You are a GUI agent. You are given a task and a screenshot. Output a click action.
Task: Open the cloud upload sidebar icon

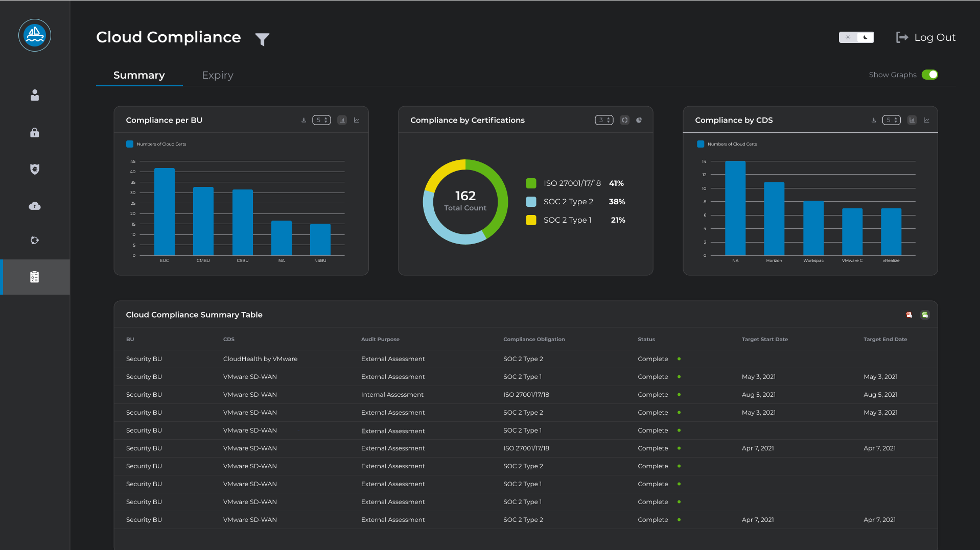click(x=35, y=206)
